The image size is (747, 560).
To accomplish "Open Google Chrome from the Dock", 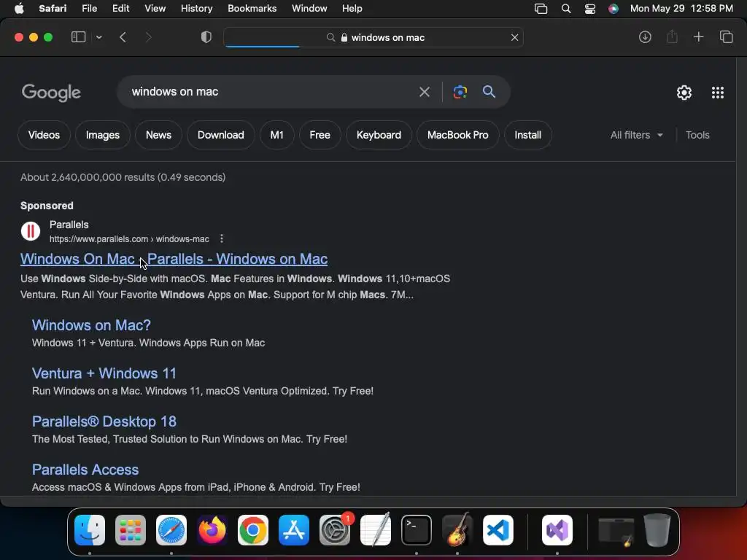I will point(253,530).
